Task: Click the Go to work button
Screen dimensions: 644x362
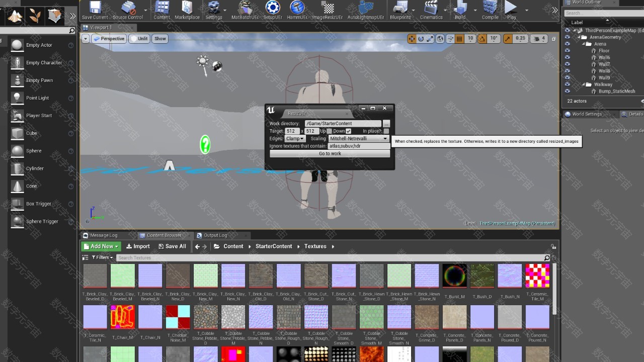Action: [330, 154]
